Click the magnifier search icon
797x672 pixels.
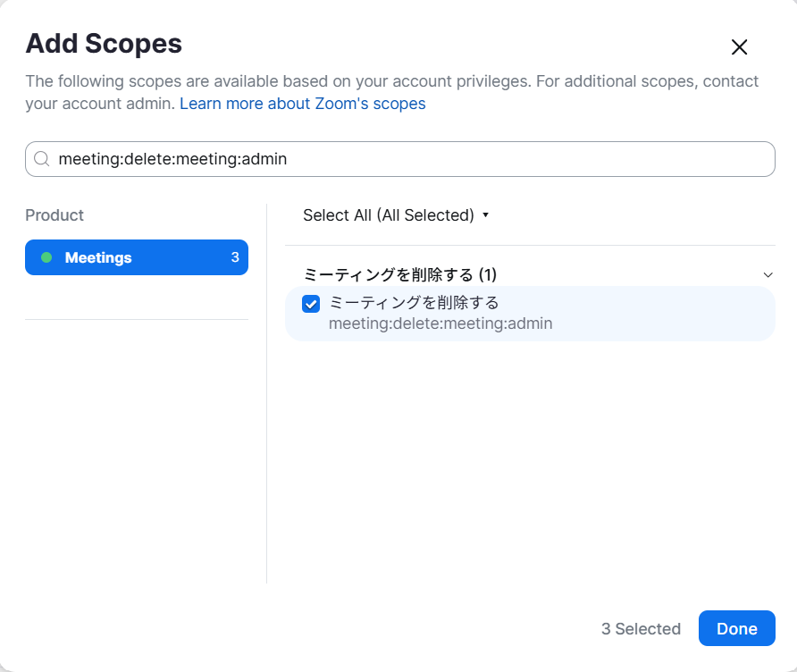tap(41, 159)
